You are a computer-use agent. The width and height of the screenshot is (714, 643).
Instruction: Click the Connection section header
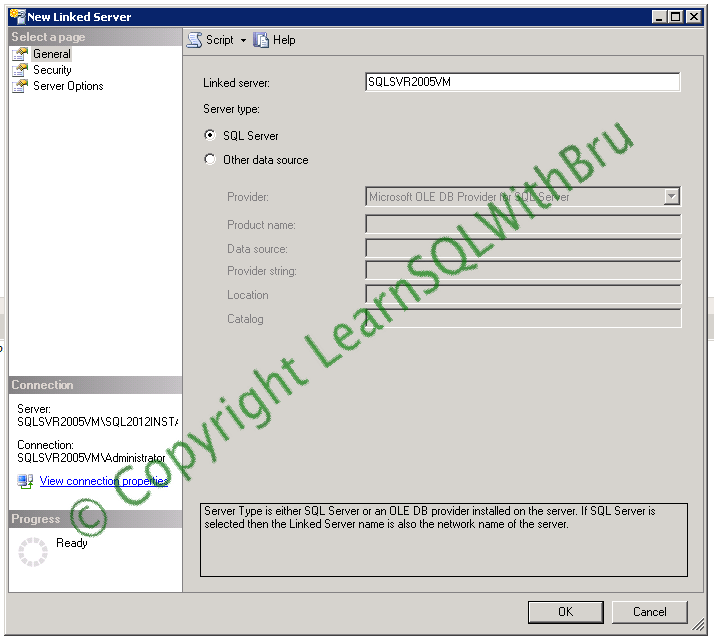click(x=95, y=385)
